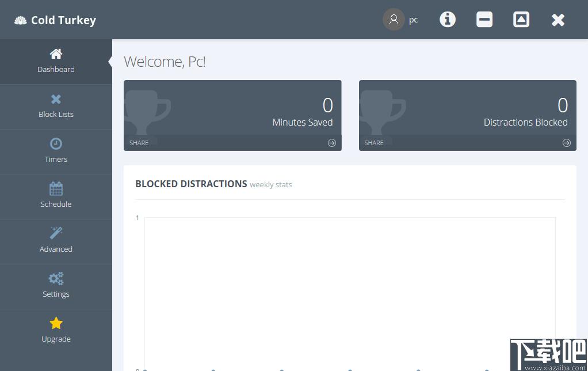
Task: Select the Timers clock icon
Action: 56,144
